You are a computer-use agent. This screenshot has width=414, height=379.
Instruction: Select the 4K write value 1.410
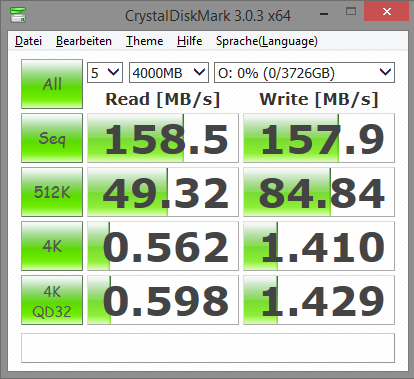[319, 246]
